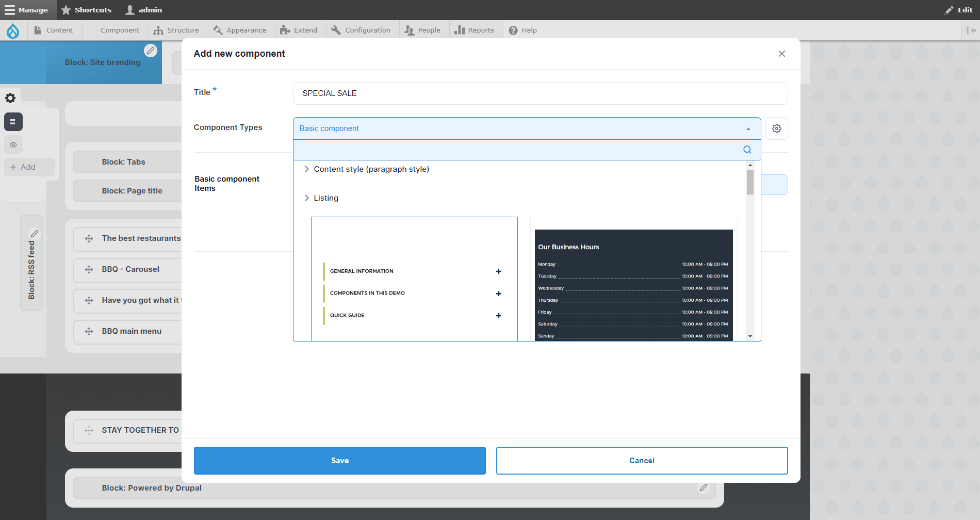Open the layout settings gear in the left sidebar
This screenshot has height=520, width=980.
[x=10, y=98]
